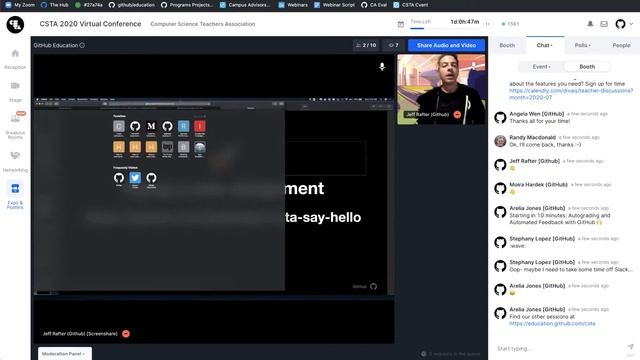Open the schedule calendar icon
This screenshot has height=360, width=640.
point(401,24)
